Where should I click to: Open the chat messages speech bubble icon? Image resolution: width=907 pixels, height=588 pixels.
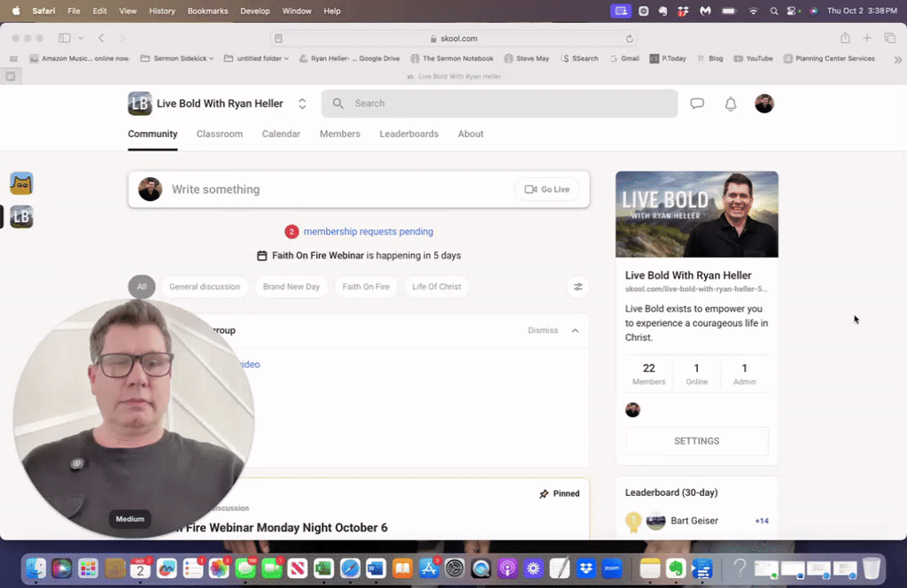point(697,104)
